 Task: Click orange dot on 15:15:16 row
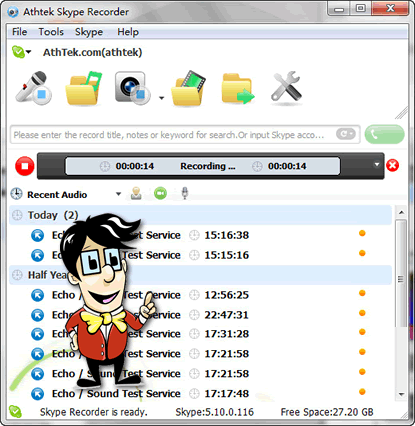coord(362,253)
